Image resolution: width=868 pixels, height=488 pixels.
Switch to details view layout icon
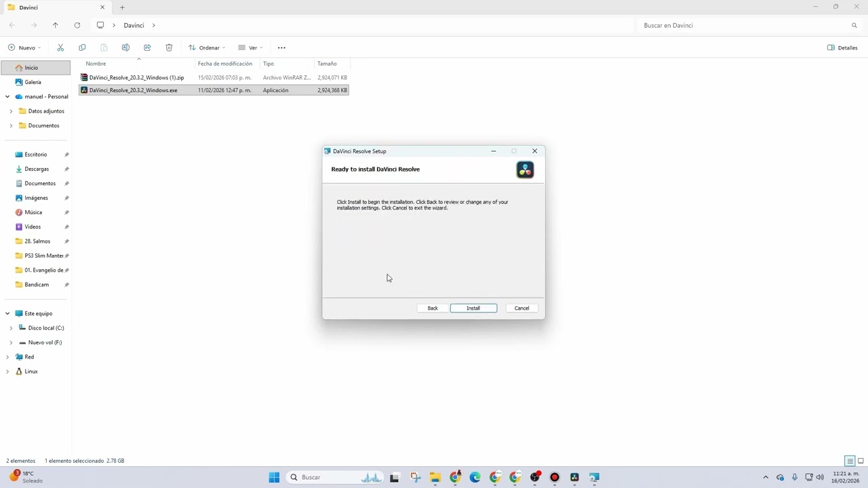(850, 461)
